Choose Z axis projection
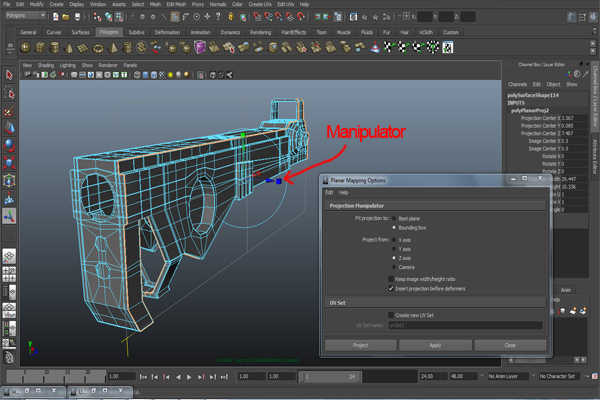This screenshot has height=400, width=600. pos(394,258)
